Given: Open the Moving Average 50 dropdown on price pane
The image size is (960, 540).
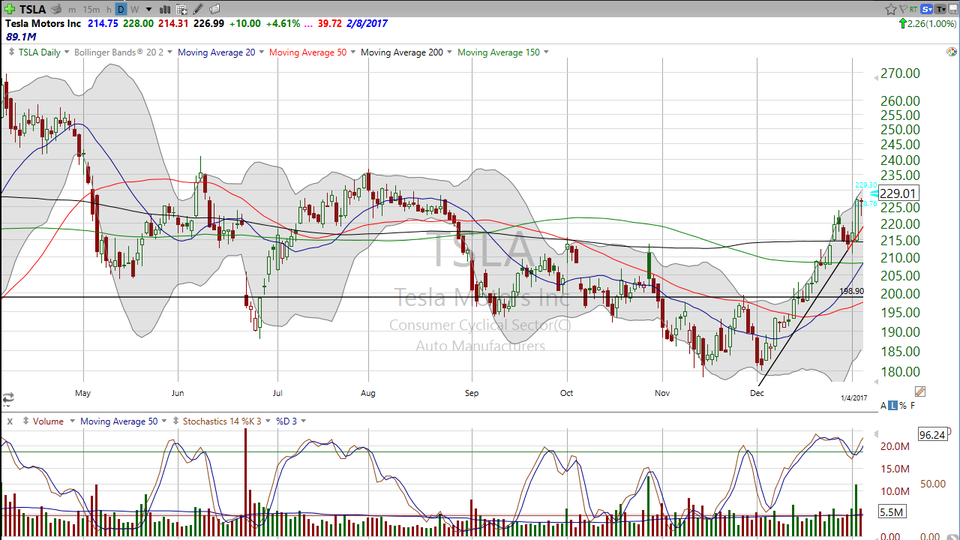Looking at the screenshot, I should pyautogui.click(x=353, y=53).
